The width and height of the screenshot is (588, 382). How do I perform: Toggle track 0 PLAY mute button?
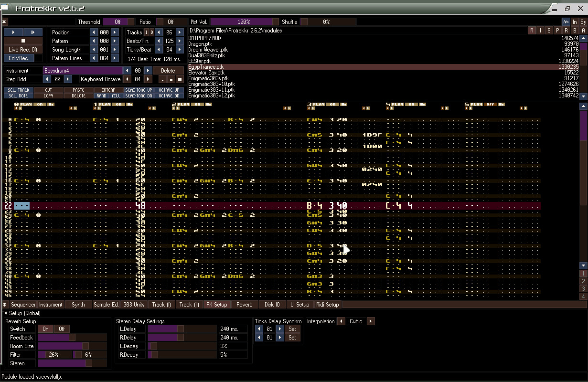[25, 104]
